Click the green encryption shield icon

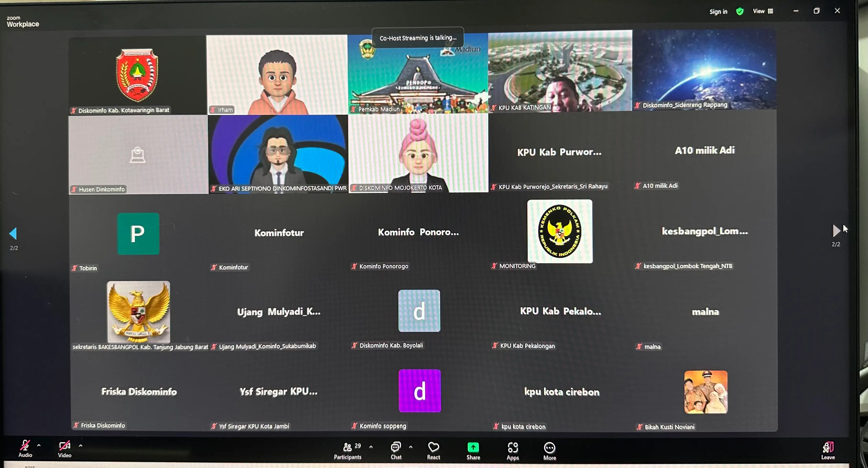point(740,11)
